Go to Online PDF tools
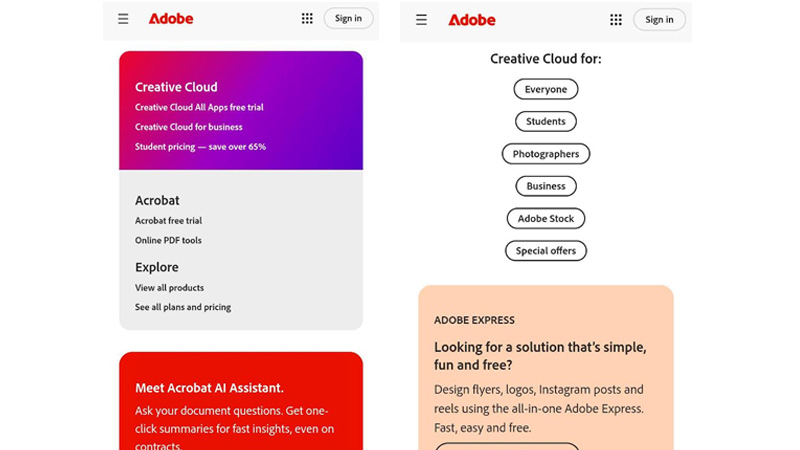The height and width of the screenshot is (450, 800). [x=168, y=241]
